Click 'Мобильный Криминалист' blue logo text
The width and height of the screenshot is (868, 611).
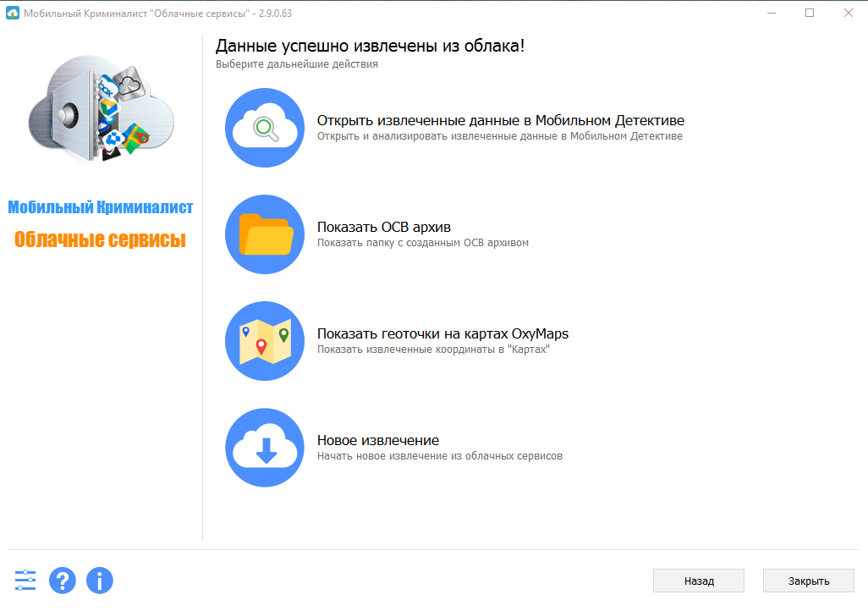pos(100,207)
